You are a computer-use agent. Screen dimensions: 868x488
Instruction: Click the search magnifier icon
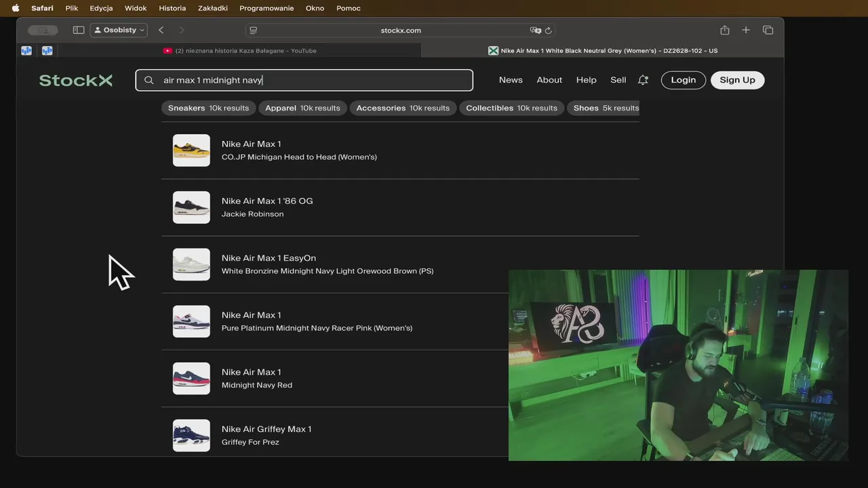[x=149, y=80]
